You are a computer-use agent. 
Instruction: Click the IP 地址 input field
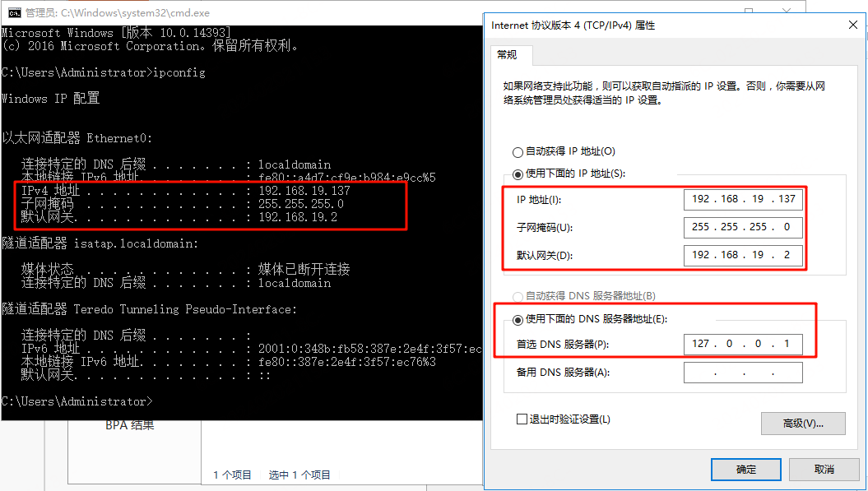coord(743,199)
